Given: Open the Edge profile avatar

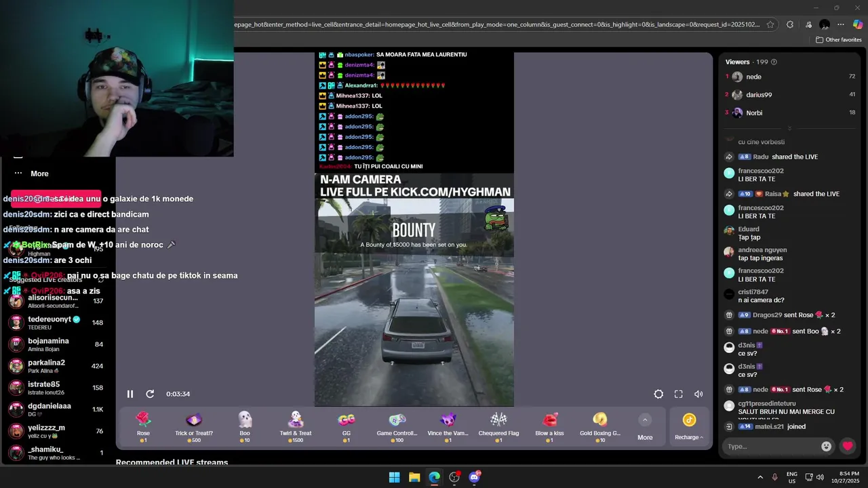Looking at the screenshot, I should pyautogui.click(x=825, y=24).
